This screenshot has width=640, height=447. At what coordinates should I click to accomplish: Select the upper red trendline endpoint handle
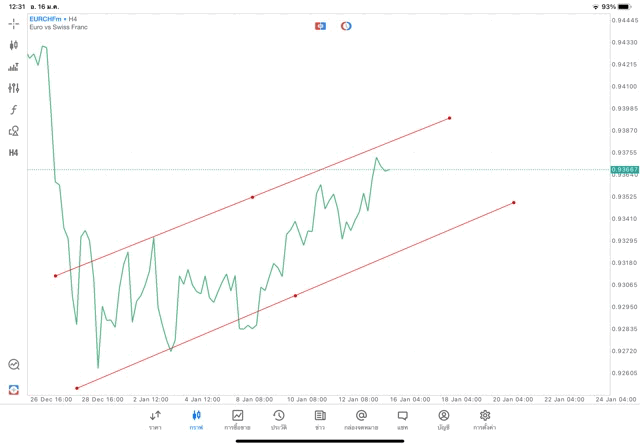pyautogui.click(x=450, y=118)
